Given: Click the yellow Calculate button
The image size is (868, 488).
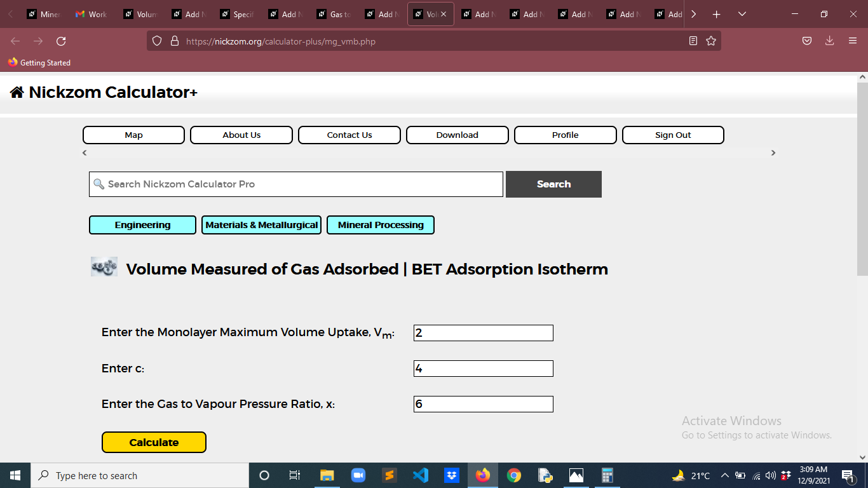Looking at the screenshot, I should (154, 442).
